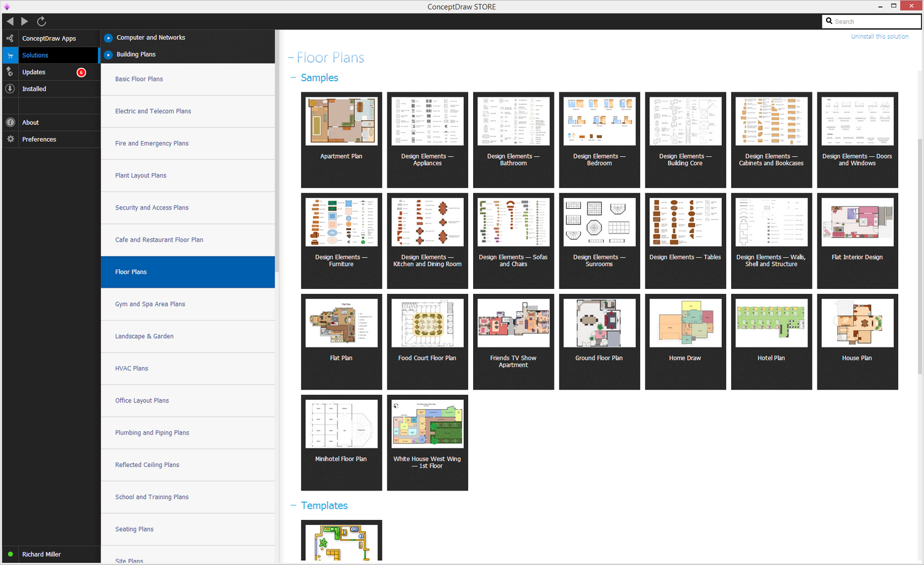Select Seating Plans entry
Image resolution: width=924 pixels, height=565 pixels.
point(188,529)
